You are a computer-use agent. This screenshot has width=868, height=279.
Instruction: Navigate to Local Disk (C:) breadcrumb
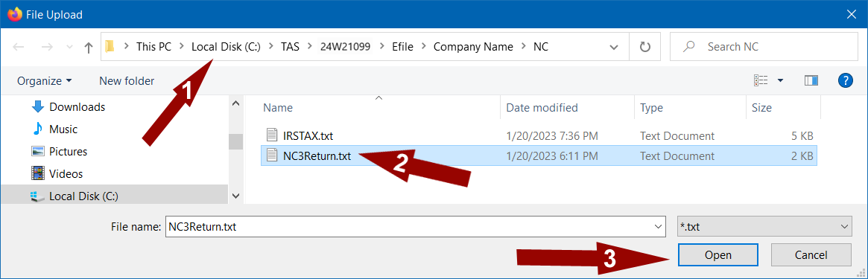click(x=226, y=47)
